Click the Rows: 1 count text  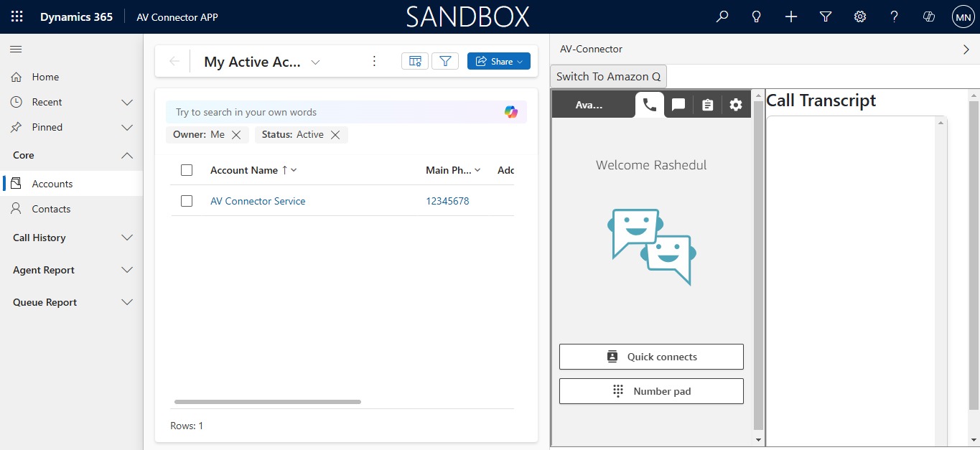[x=187, y=426]
